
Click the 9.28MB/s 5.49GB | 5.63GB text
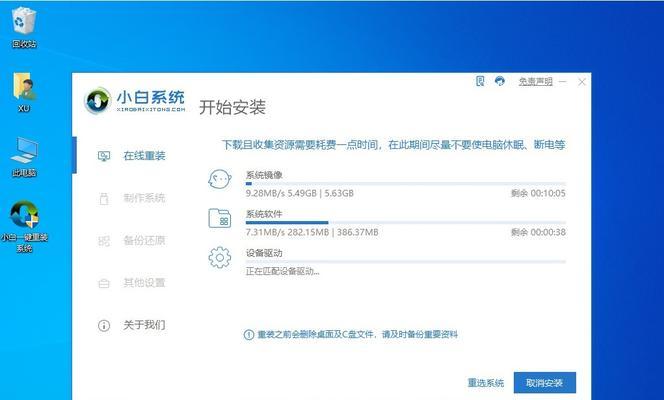tap(299, 193)
